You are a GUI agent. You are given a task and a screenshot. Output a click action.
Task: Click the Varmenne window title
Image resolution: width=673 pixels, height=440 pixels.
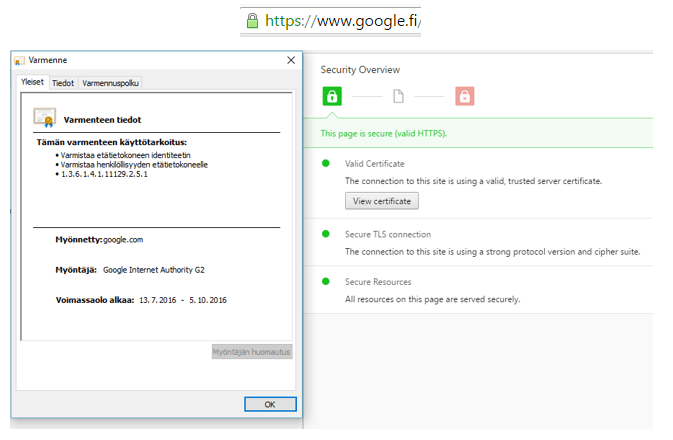48,60
